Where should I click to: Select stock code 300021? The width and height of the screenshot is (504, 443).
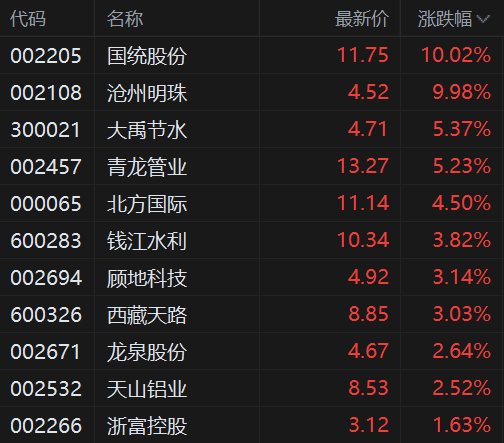[45, 130]
